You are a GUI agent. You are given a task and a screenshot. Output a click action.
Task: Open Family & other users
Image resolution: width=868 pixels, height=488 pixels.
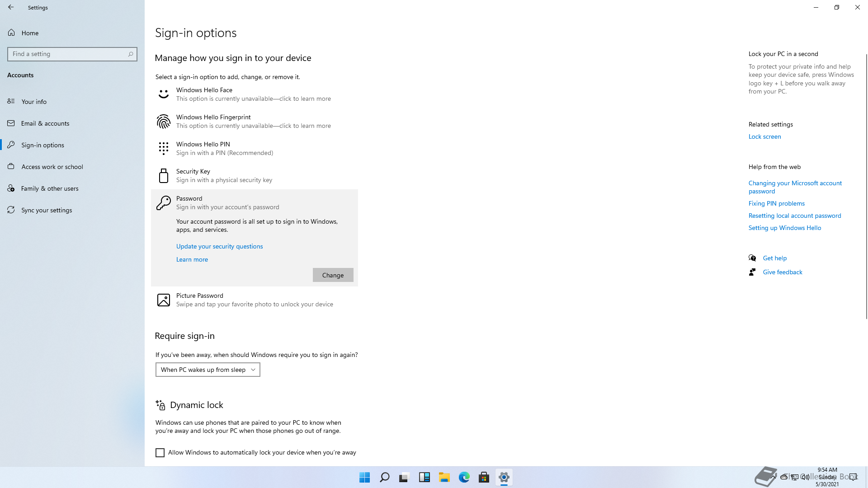pyautogui.click(x=72, y=188)
